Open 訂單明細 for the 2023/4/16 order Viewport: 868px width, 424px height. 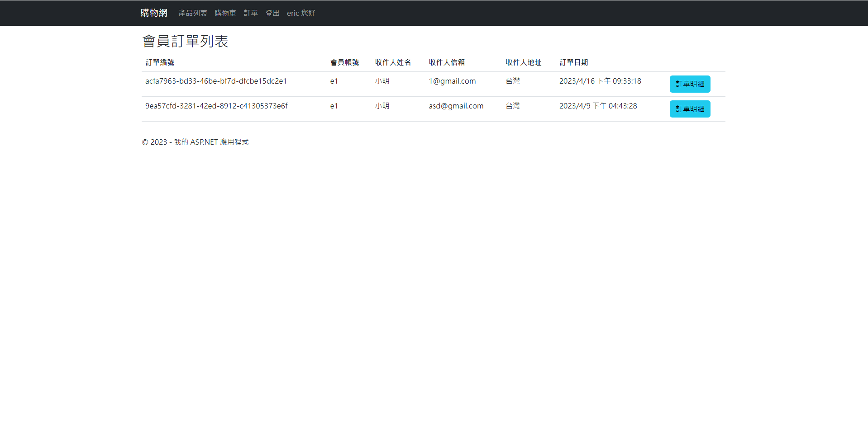pyautogui.click(x=689, y=84)
